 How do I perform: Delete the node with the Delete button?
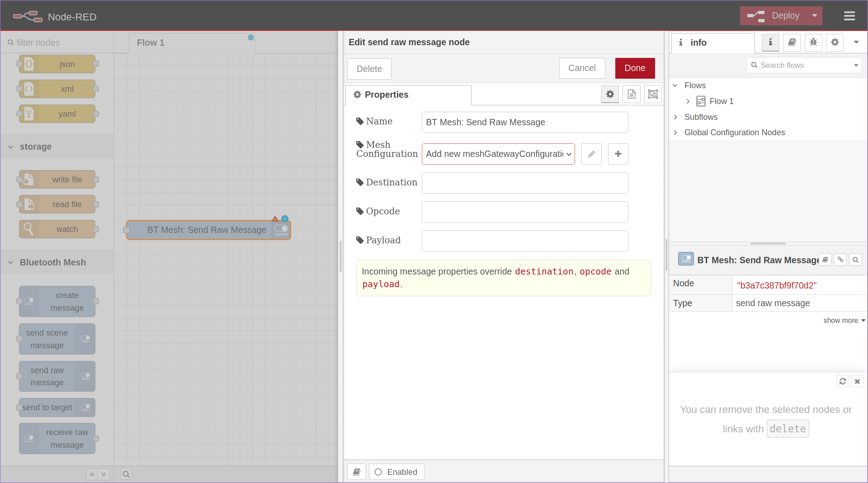pyautogui.click(x=369, y=69)
